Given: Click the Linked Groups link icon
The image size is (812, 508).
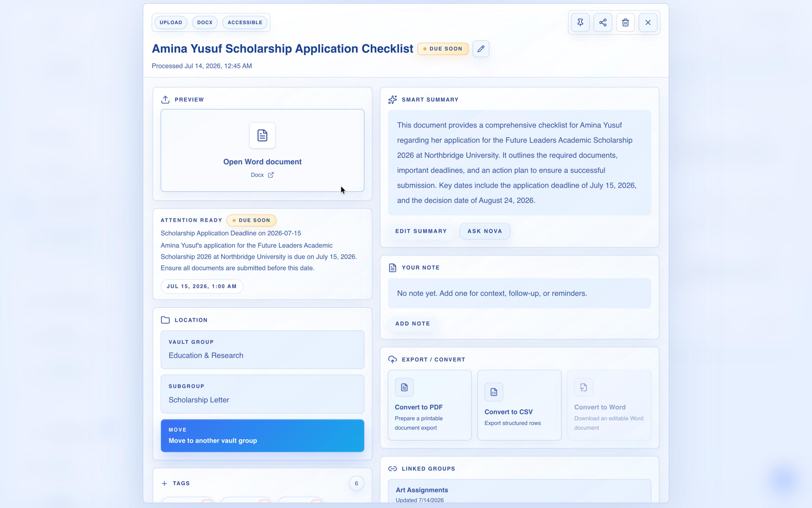Looking at the screenshot, I should [x=392, y=469].
